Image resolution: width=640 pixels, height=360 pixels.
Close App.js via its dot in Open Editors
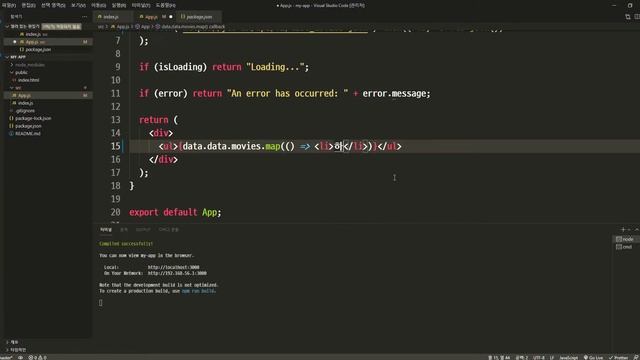pyautogui.click(x=15, y=42)
